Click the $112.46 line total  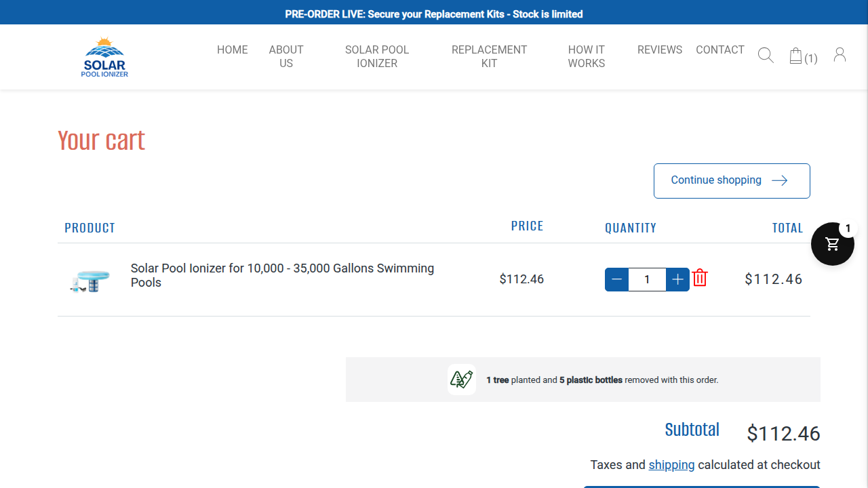tap(774, 279)
